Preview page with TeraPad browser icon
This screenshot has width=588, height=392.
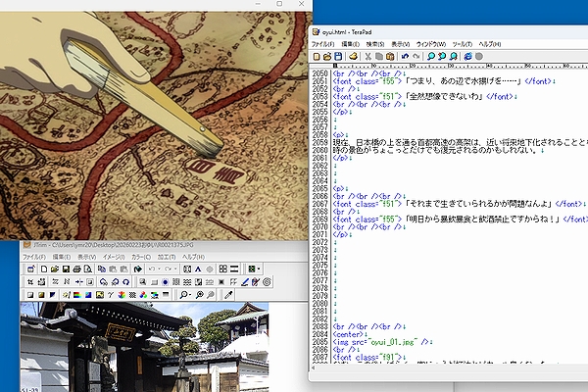click(467, 57)
